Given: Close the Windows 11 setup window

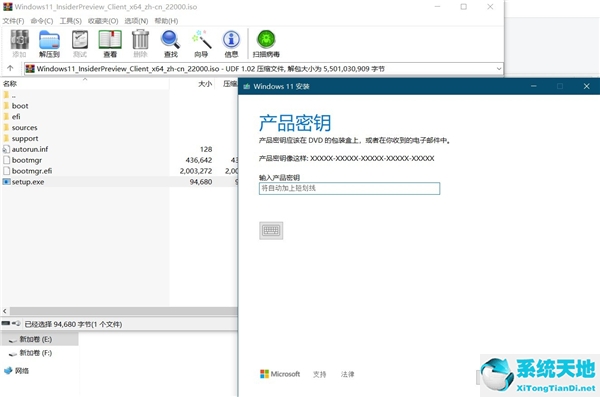Looking at the screenshot, I should 586,86.
